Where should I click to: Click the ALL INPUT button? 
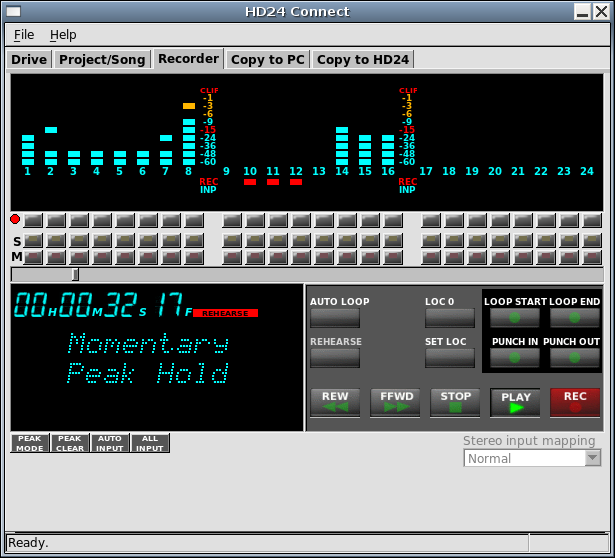point(150,443)
